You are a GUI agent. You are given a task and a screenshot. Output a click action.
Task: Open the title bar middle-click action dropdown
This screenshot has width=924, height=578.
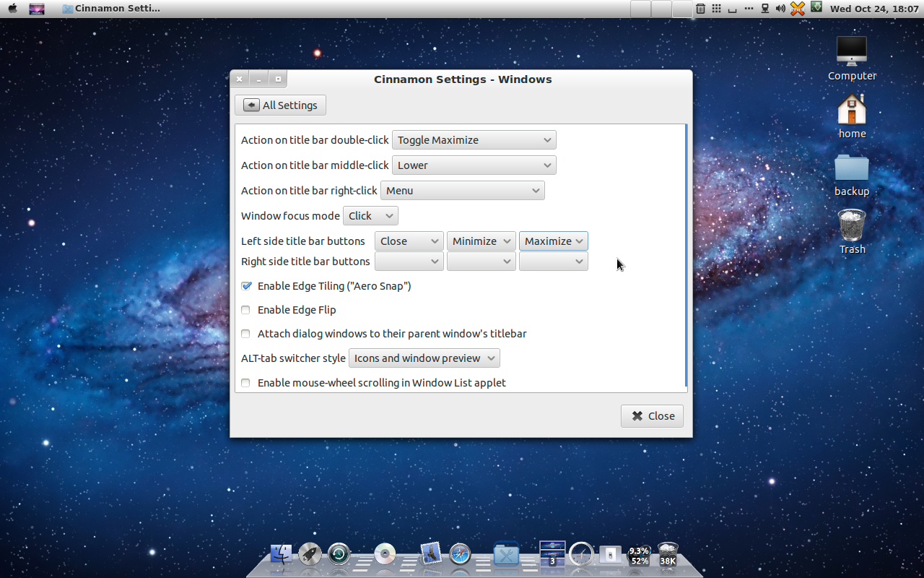coord(474,165)
